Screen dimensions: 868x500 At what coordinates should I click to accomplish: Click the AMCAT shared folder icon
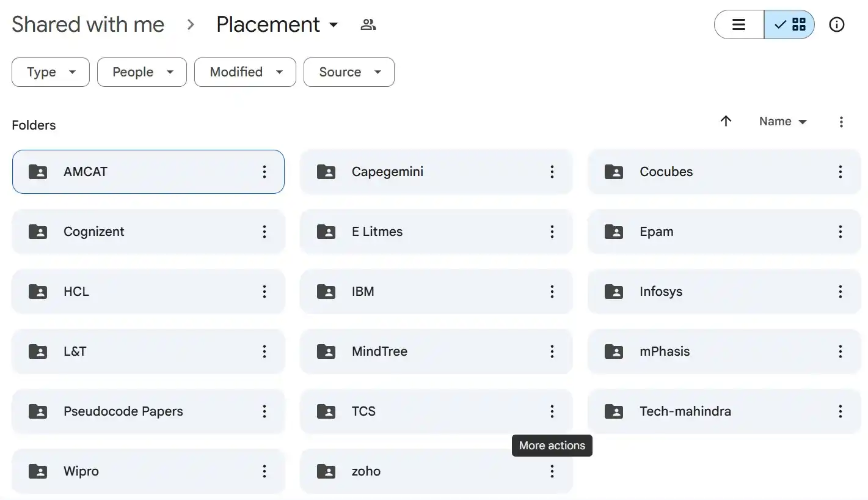(38, 172)
